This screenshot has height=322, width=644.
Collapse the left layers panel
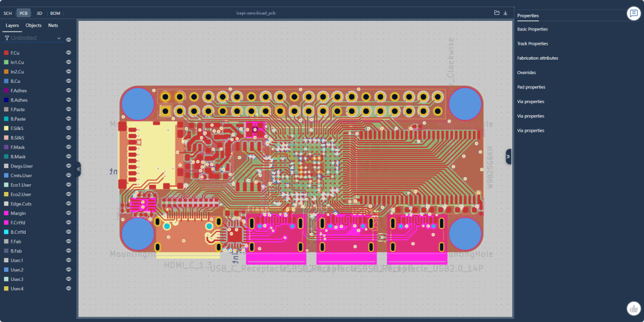79,169
